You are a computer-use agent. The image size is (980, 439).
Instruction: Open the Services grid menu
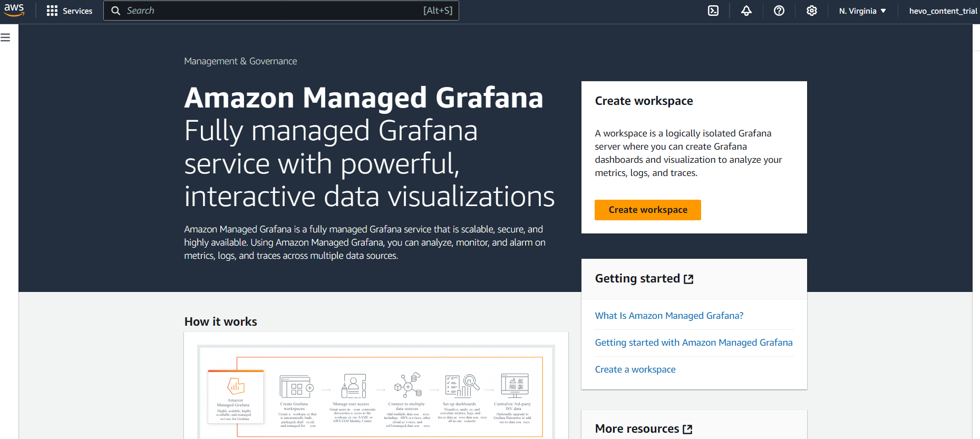52,11
